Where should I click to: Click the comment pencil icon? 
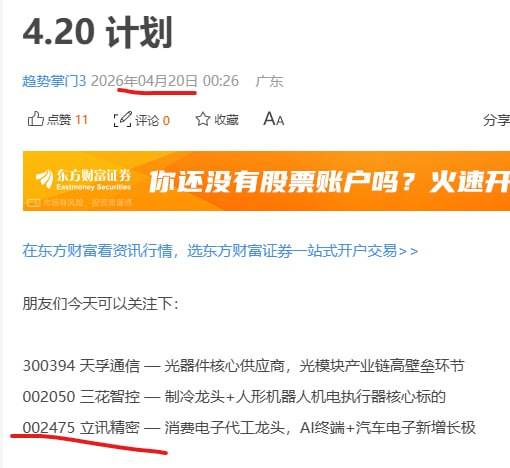(123, 119)
